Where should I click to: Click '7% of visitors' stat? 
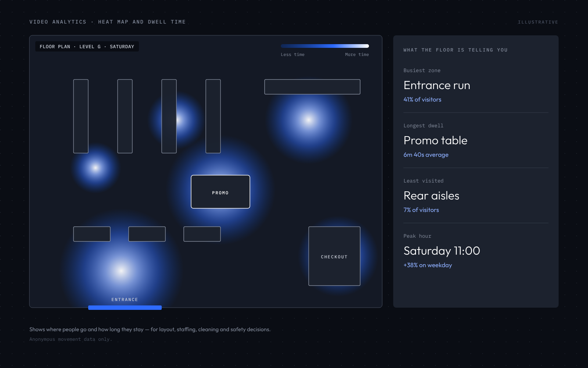[x=421, y=210]
